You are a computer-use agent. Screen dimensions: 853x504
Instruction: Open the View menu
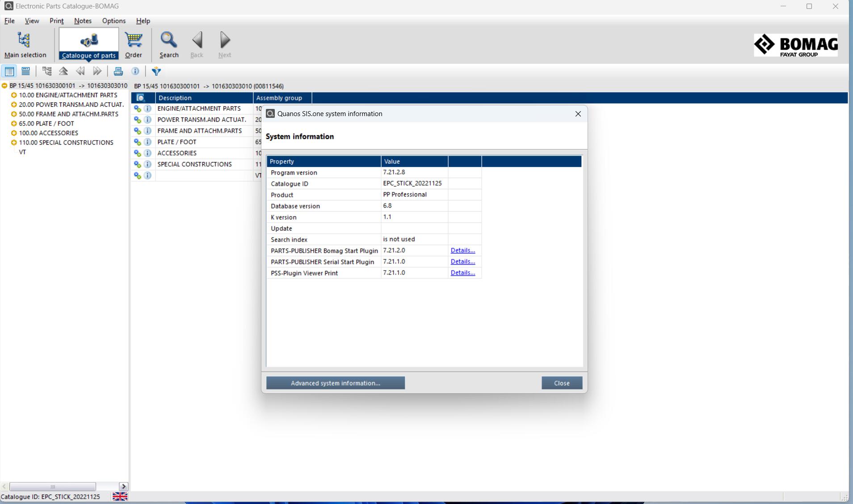click(32, 21)
